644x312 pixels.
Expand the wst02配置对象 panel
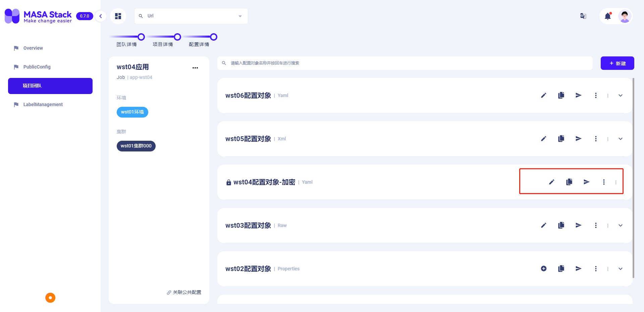coord(620,268)
